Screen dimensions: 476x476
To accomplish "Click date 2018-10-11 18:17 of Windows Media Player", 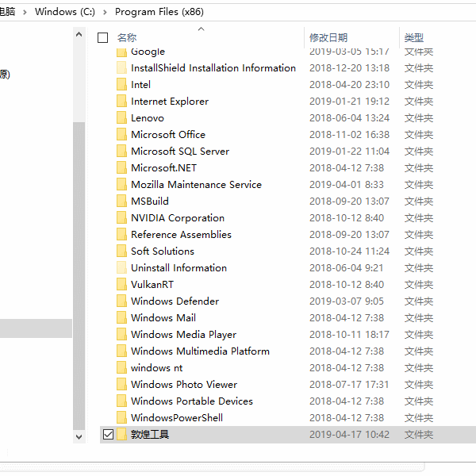I will tap(349, 335).
